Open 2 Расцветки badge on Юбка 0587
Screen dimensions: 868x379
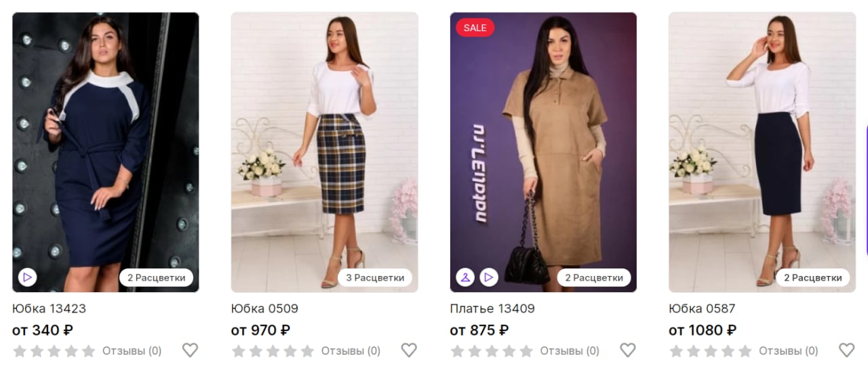813,277
